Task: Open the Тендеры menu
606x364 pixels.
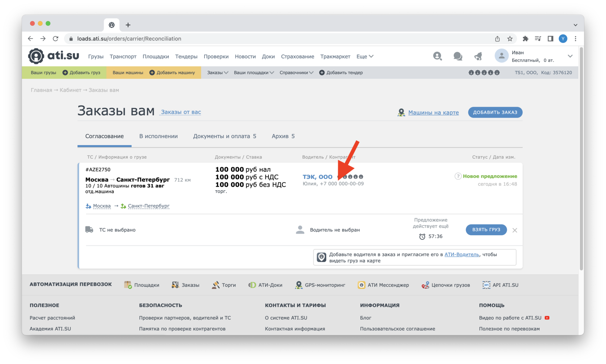Action: 186,56
